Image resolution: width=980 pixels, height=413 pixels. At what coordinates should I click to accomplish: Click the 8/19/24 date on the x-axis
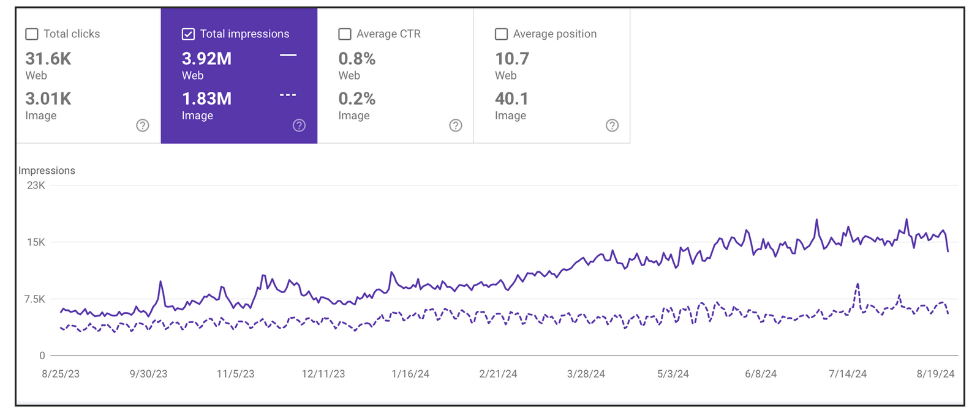(935, 374)
